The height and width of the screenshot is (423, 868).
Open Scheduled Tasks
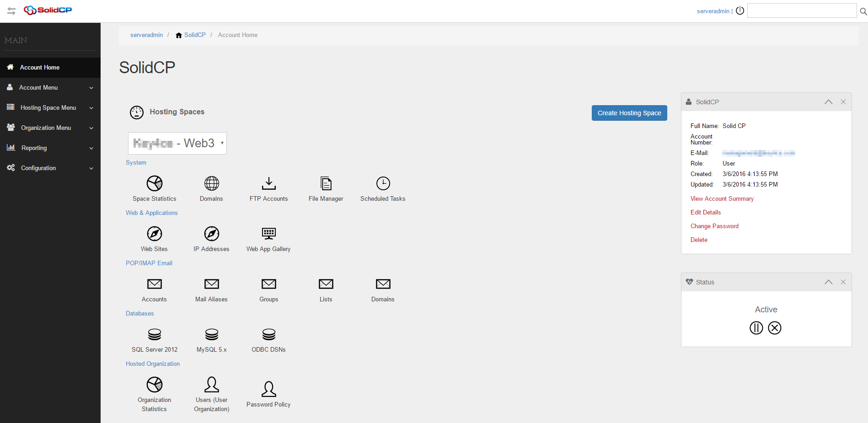click(383, 184)
